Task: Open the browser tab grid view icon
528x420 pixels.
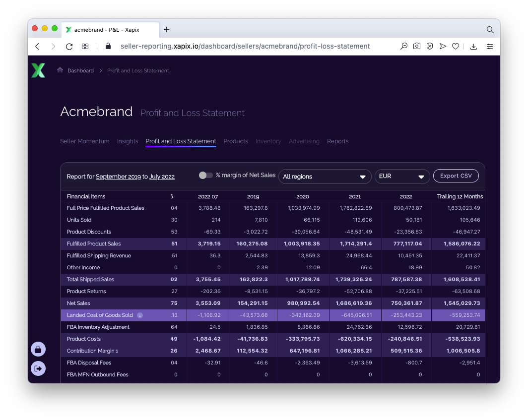Action: coord(85,47)
